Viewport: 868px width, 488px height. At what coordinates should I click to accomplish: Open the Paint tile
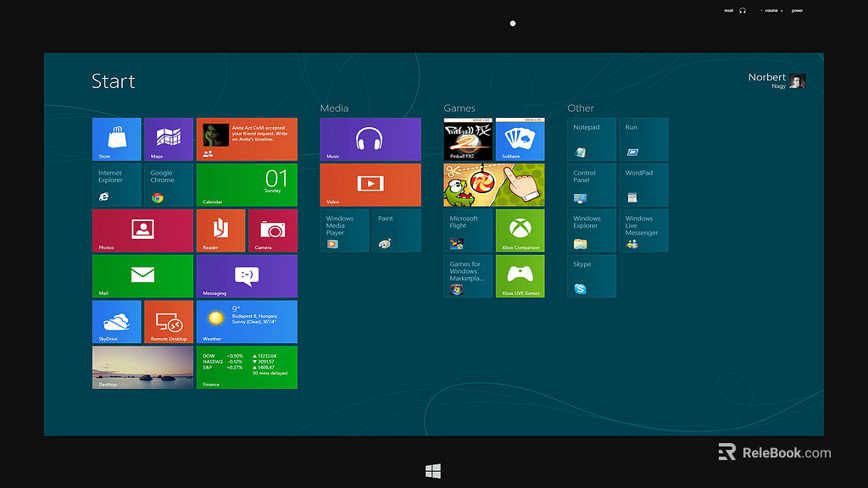tap(397, 230)
